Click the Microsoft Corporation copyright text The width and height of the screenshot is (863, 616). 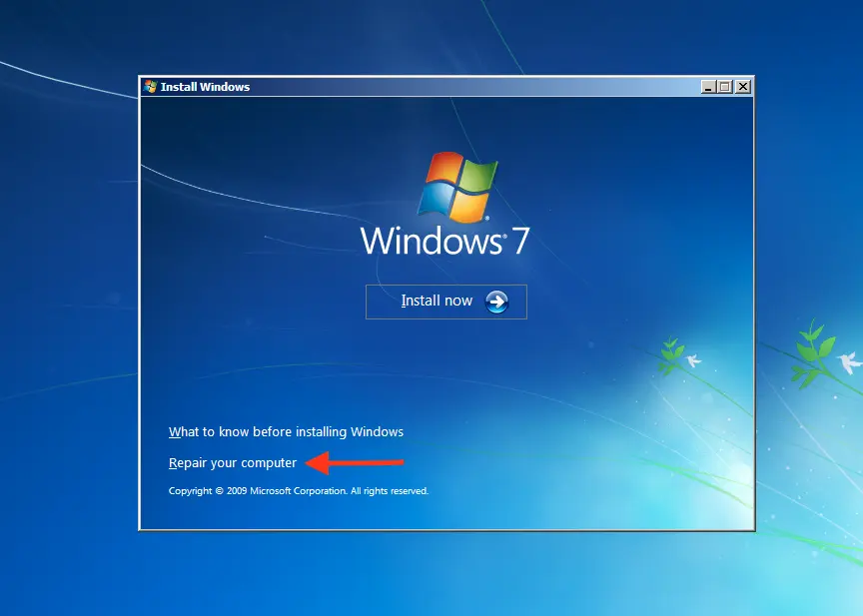point(298,491)
